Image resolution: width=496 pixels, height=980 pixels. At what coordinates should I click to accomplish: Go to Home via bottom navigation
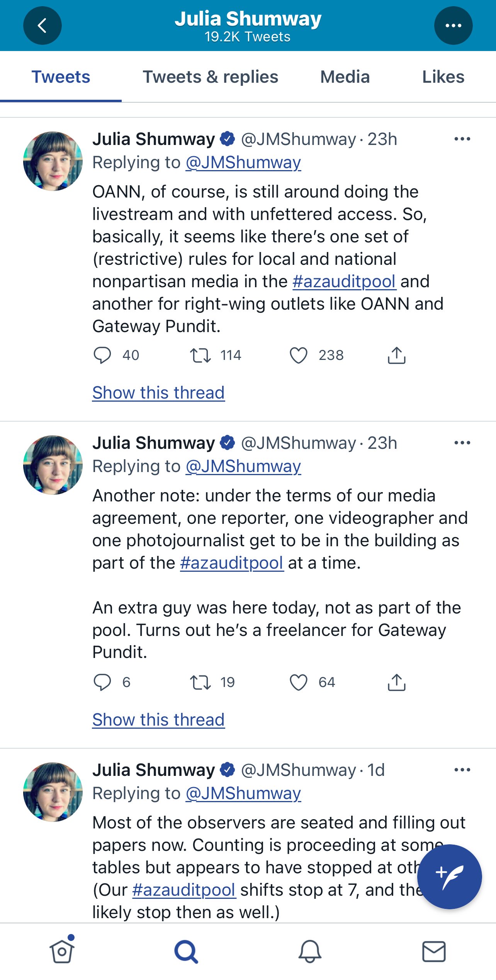coord(62,951)
